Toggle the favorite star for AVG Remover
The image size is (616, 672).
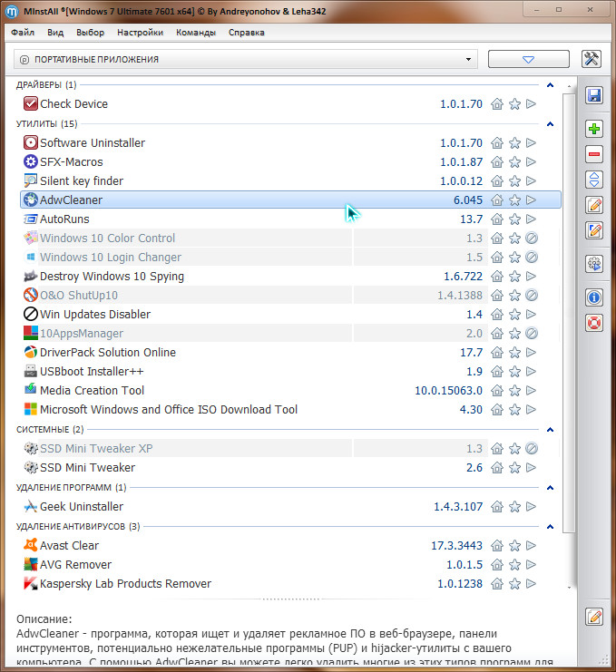click(x=514, y=565)
